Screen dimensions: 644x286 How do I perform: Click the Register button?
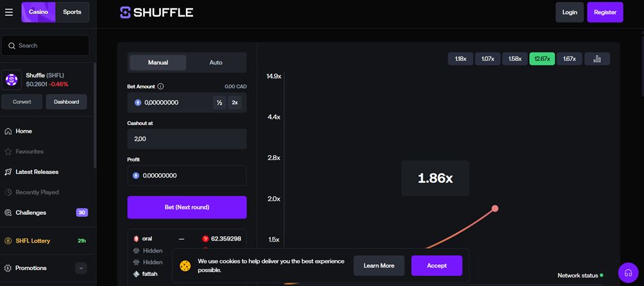pos(605,12)
